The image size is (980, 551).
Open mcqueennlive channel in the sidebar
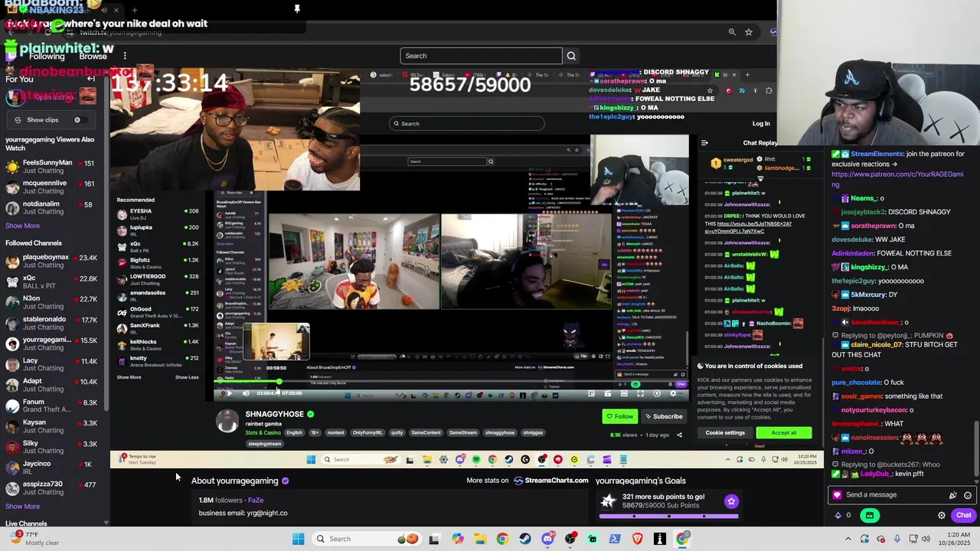click(52, 187)
